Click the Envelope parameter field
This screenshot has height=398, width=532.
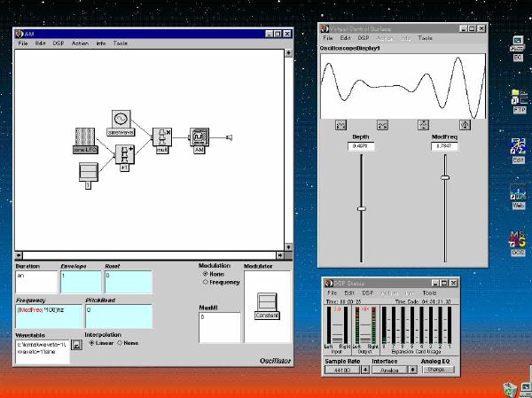click(81, 282)
